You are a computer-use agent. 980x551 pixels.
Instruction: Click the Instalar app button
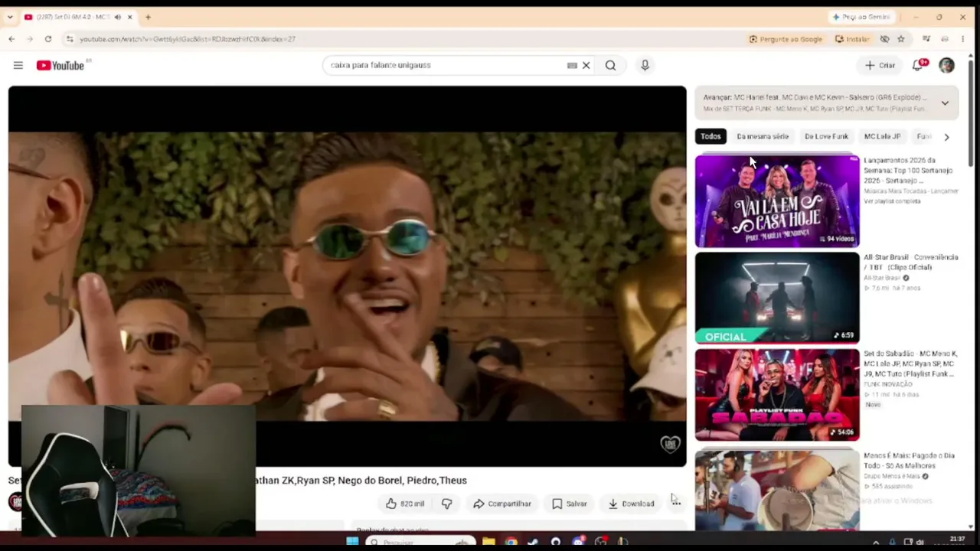pyautogui.click(x=852, y=39)
